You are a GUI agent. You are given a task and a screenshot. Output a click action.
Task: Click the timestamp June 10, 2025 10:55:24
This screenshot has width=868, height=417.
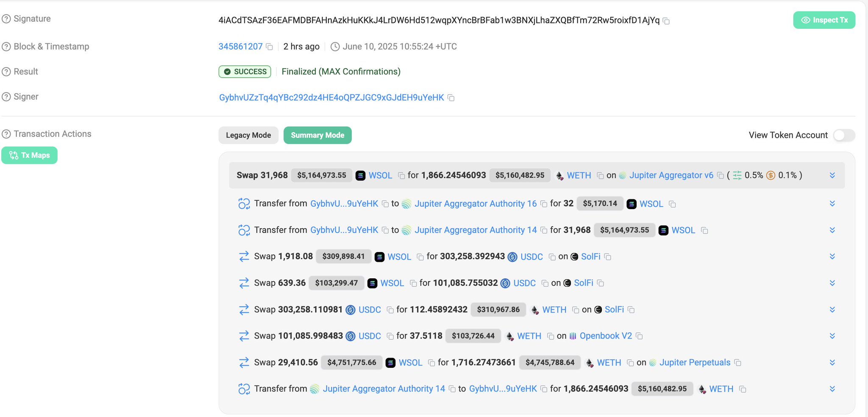[400, 47]
